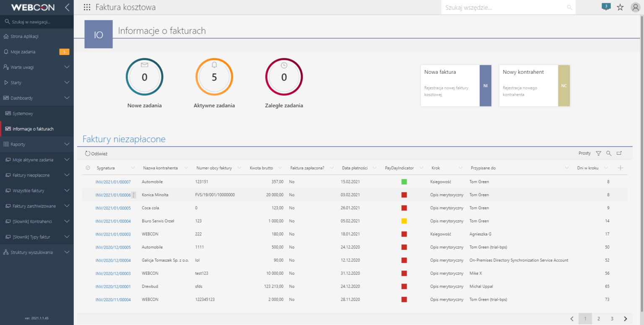This screenshot has height=325, width=644.
Task: Go to page 2 of the table
Action: [x=599, y=319]
